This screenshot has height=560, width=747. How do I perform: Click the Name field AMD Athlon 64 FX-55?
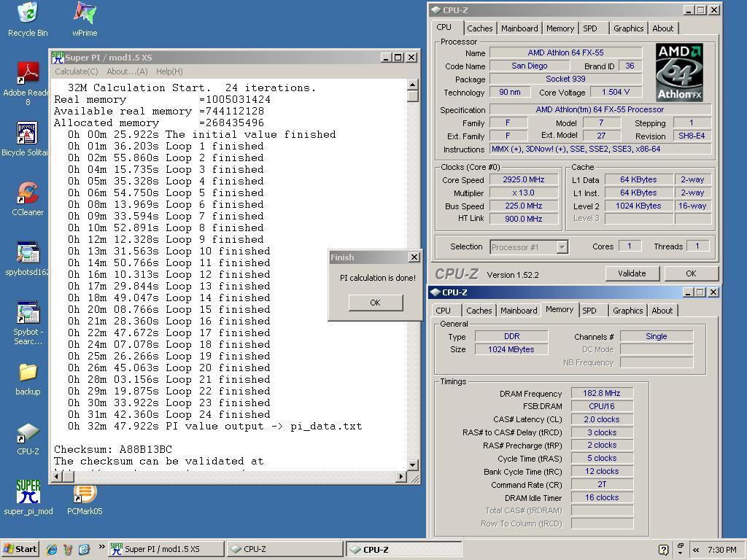(x=565, y=52)
